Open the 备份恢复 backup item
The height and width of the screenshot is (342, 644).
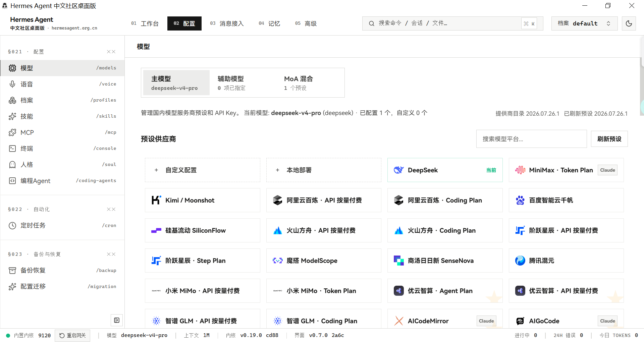coord(62,270)
